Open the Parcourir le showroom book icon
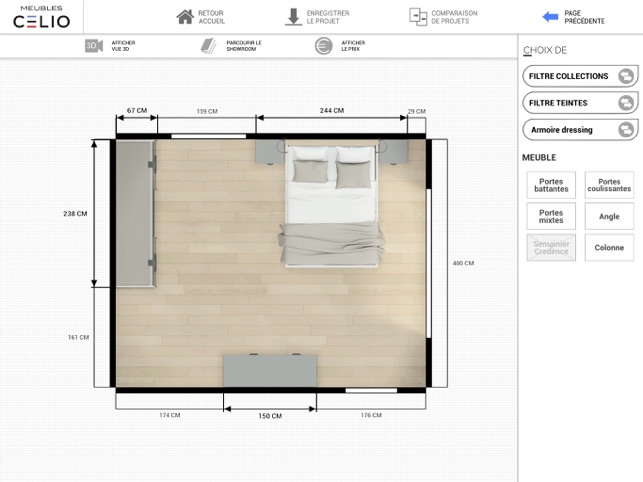The width and height of the screenshot is (643, 482). [x=209, y=46]
